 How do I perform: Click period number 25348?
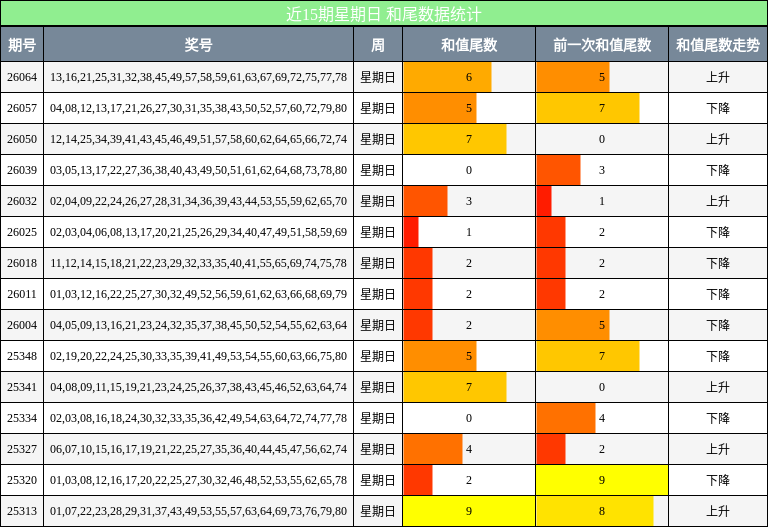click(22, 356)
